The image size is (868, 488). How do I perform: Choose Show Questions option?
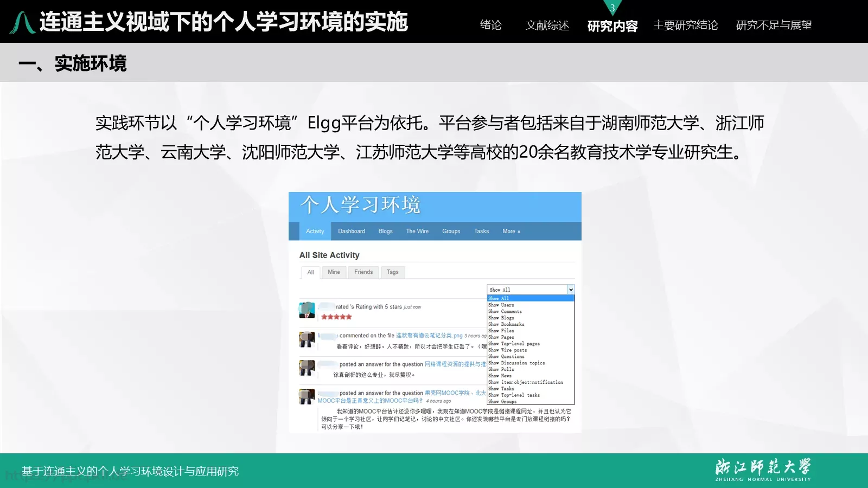click(531, 356)
